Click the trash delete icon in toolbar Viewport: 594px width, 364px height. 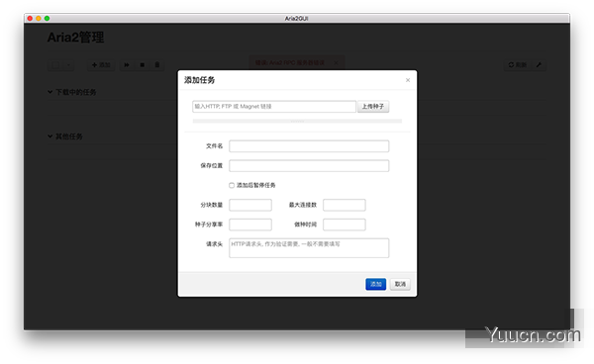[156, 65]
